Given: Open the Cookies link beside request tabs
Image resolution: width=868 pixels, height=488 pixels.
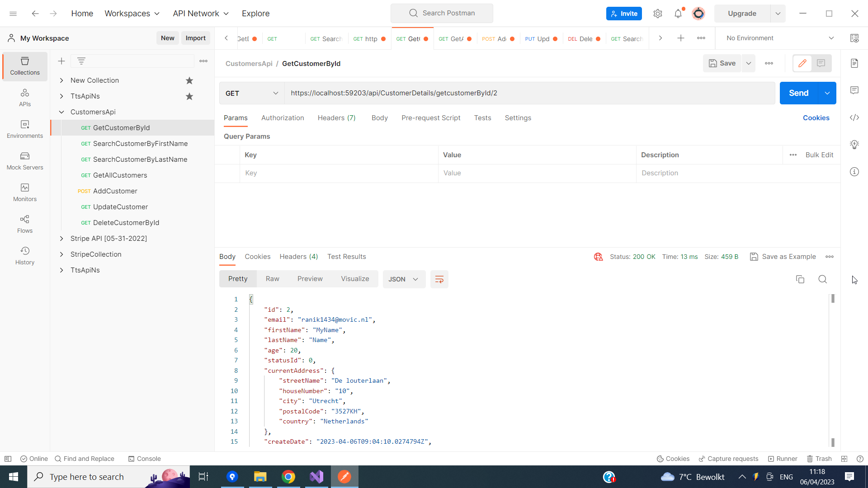Looking at the screenshot, I should 816,118.
